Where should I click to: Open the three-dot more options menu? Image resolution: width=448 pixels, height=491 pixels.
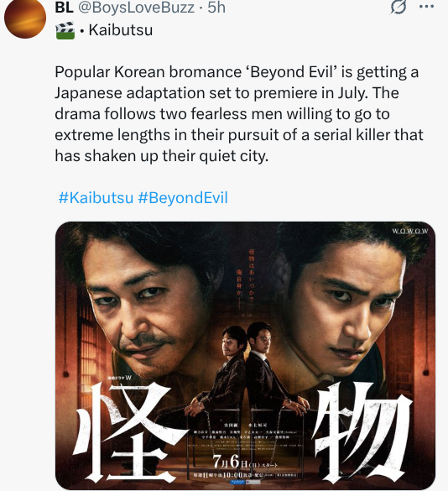pos(427,7)
